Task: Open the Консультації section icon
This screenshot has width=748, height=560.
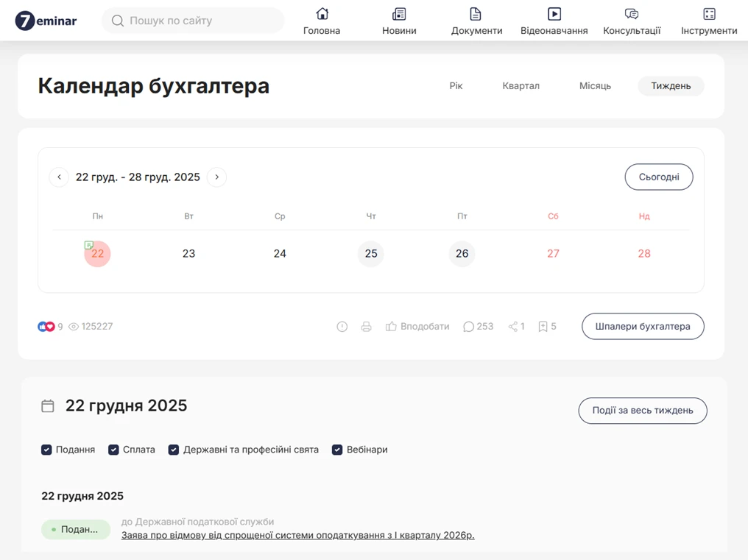Action: pyautogui.click(x=630, y=13)
